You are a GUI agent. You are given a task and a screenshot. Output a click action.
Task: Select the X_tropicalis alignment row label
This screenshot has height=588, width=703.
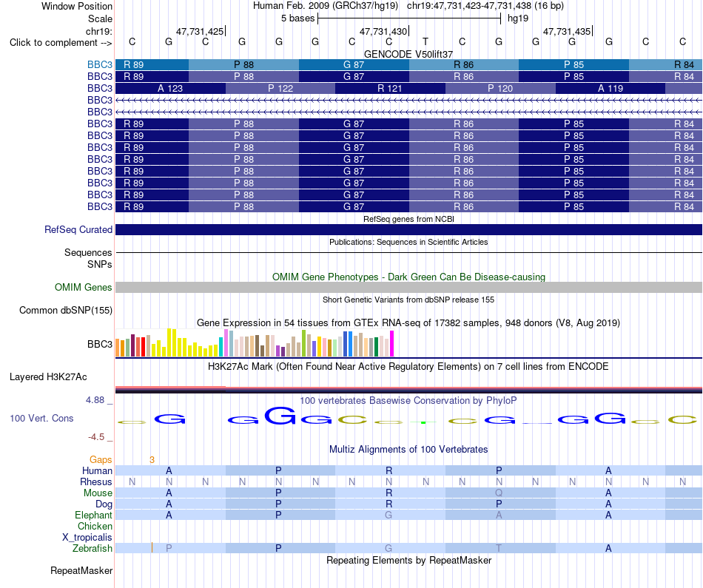pos(87,538)
